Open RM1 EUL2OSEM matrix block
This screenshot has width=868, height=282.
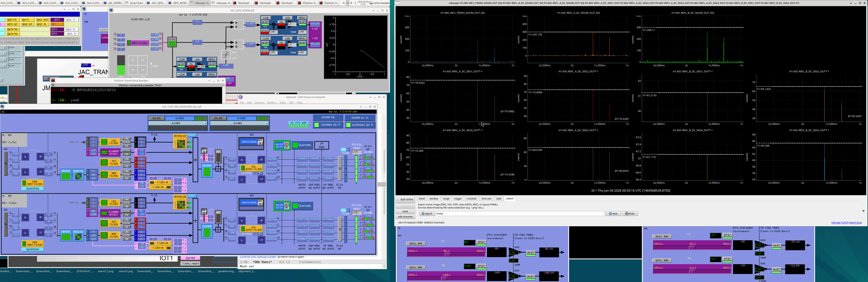pos(207,170)
